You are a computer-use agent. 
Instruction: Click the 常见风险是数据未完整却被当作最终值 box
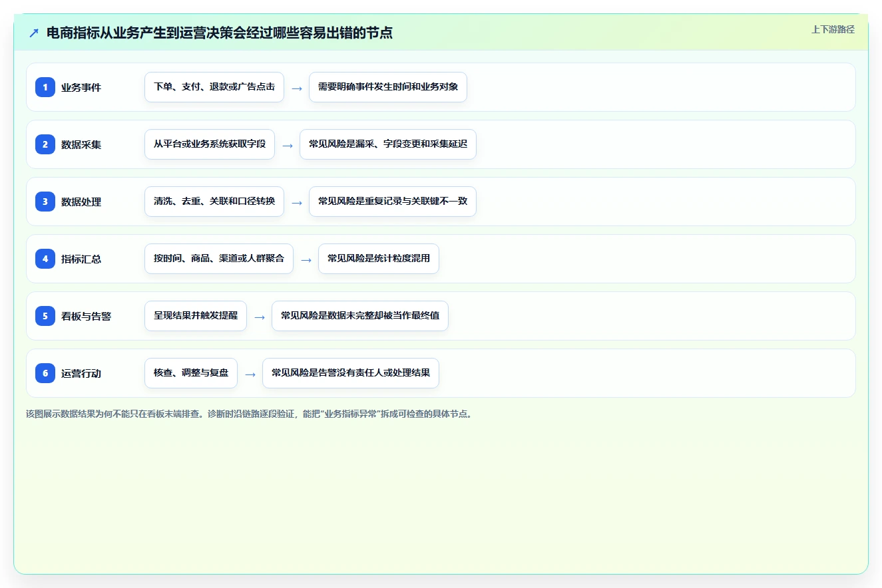360,316
